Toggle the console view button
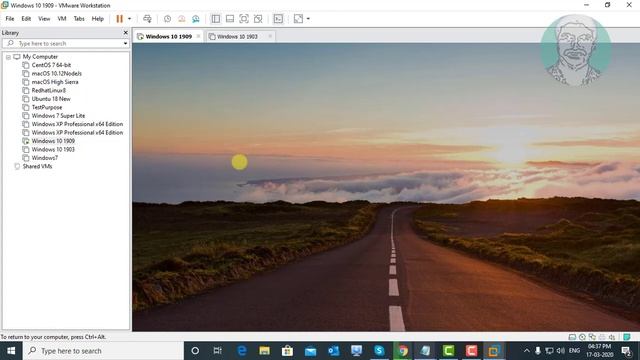 click(x=278, y=19)
